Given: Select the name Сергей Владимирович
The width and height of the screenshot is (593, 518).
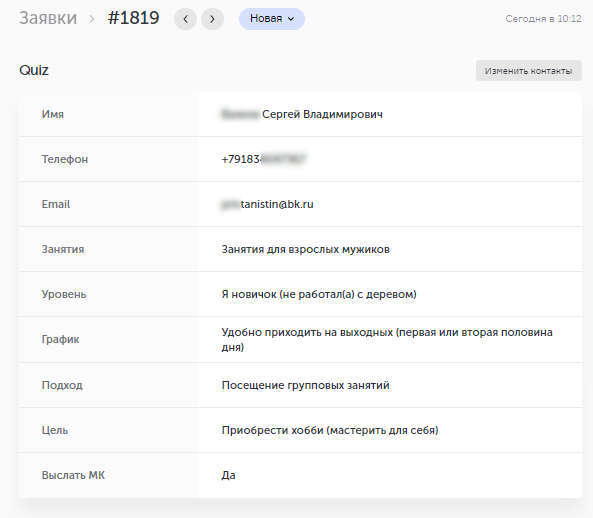Looking at the screenshot, I should 322,114.
